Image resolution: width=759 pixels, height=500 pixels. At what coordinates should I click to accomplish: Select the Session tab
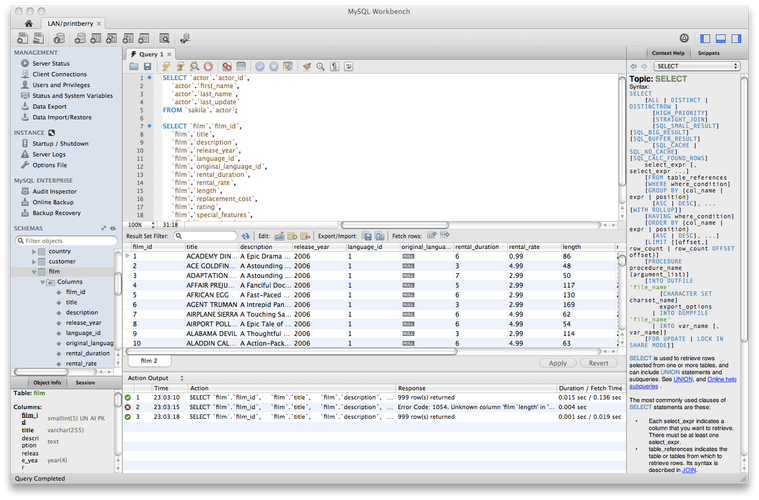[85, 383]
